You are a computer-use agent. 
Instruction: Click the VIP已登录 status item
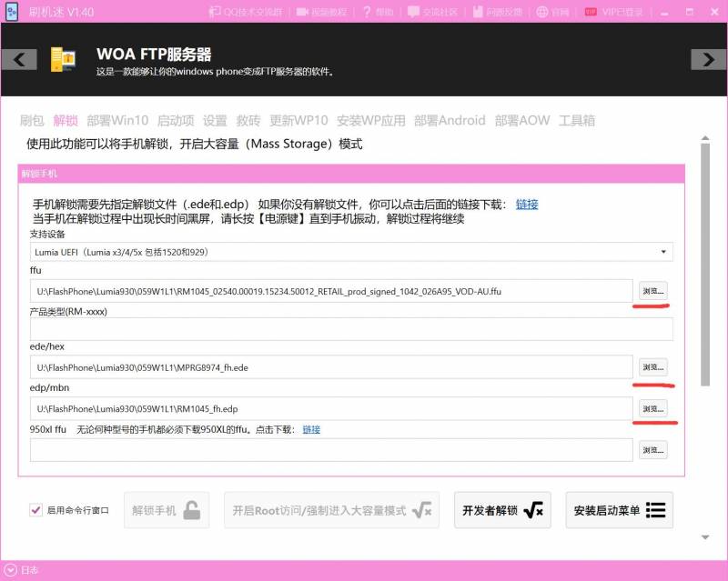(x=613, y=12)
